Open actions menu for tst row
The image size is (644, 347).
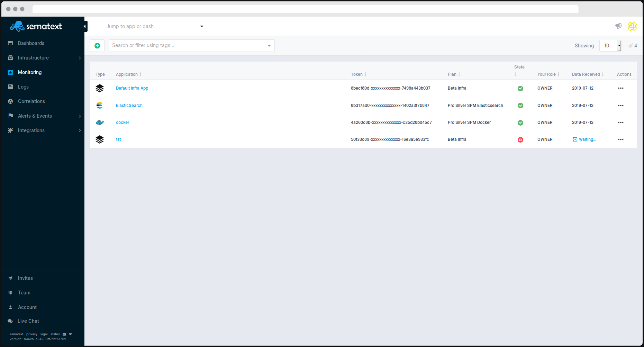tap(620, 139)
